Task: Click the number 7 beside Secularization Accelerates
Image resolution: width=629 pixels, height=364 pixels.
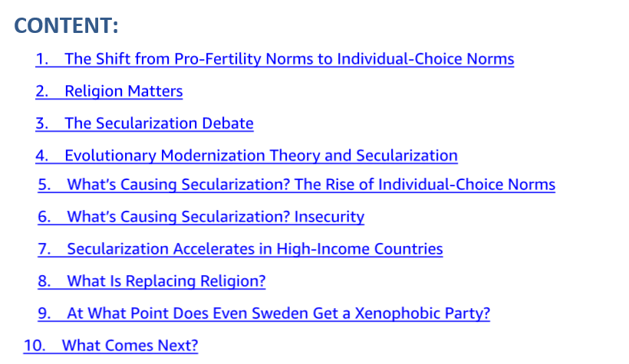Action: pos(44,249)
